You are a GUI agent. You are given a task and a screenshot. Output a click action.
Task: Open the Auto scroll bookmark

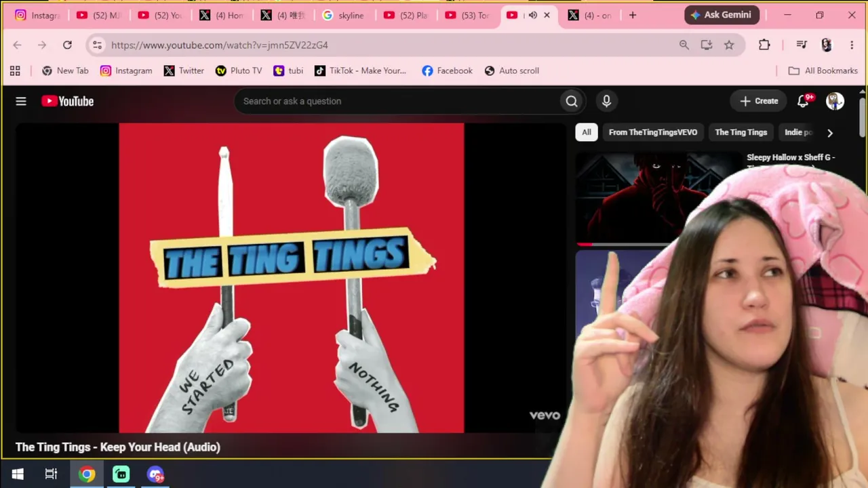[512, 70]
